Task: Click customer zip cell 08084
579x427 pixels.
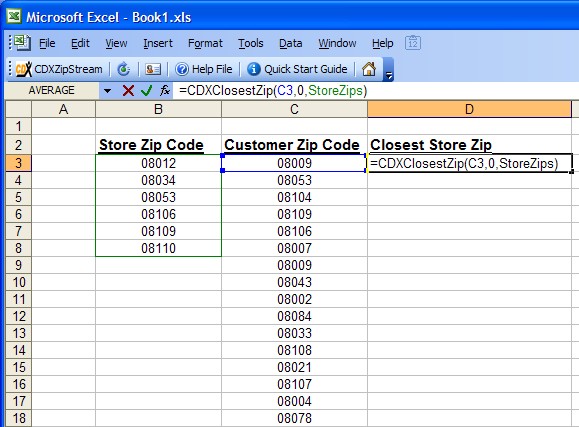Action: point(294,316)
